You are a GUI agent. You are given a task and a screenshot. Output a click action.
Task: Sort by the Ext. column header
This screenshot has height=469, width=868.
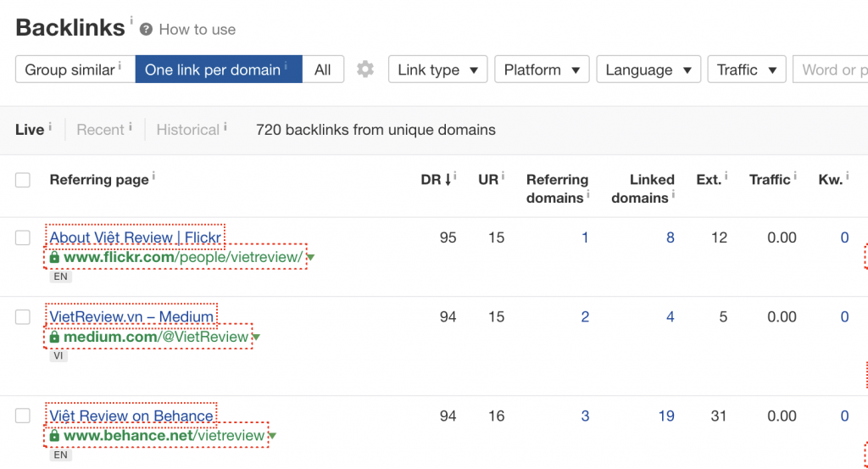709,180
